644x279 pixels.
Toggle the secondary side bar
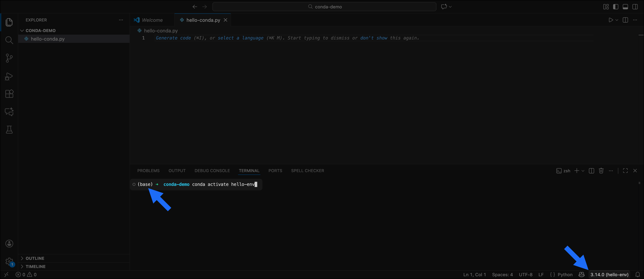point(635,7)
